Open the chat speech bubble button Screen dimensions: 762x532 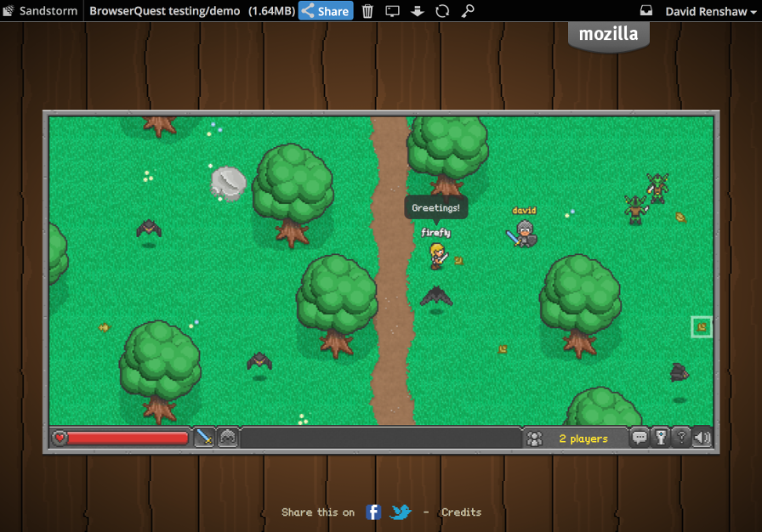pyautogui.click(x=640, y=438)
